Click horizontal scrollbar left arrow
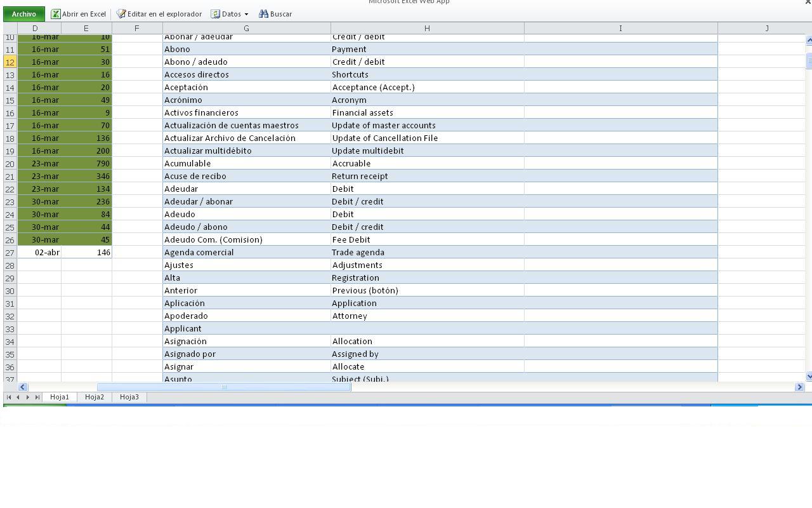This screenshot has height=508, width=812. 23,387
